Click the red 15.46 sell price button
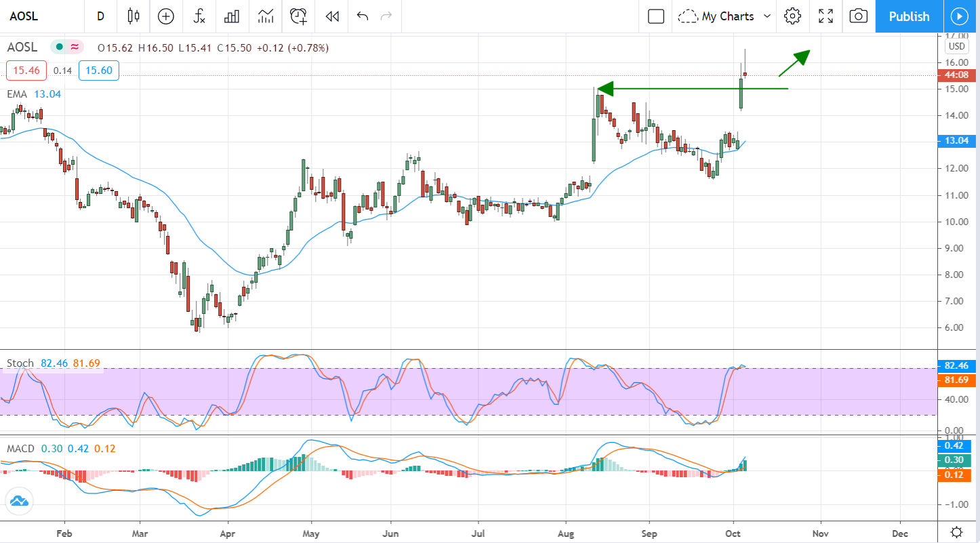Image resolution: width=980 pixels, height=543 pixels. click(26, 71)
